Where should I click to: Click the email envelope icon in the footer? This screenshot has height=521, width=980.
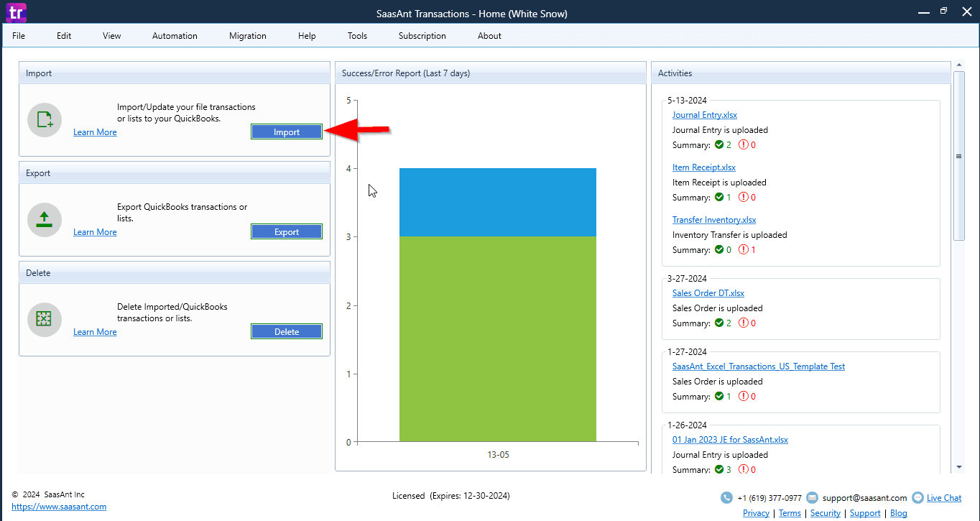(812, 498)
